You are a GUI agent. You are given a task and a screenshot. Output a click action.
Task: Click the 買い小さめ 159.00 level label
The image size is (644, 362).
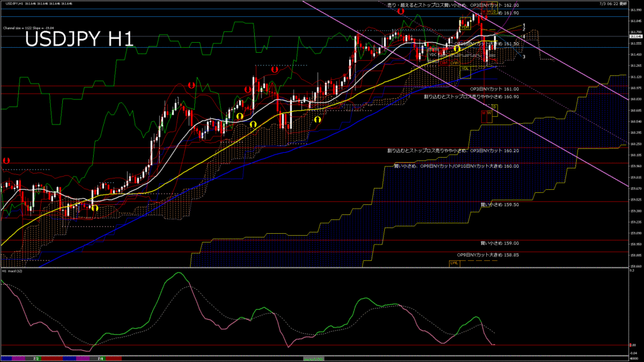tap(499, 243)
